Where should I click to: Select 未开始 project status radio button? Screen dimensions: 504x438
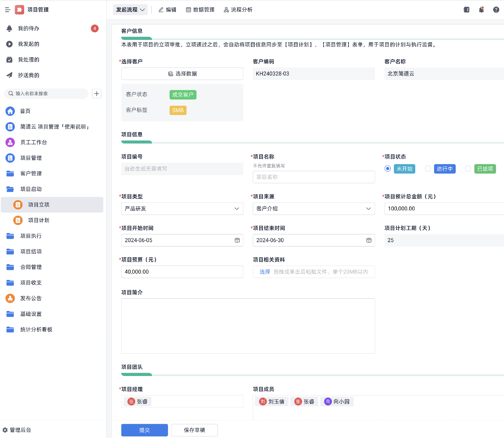click(387, 169)
